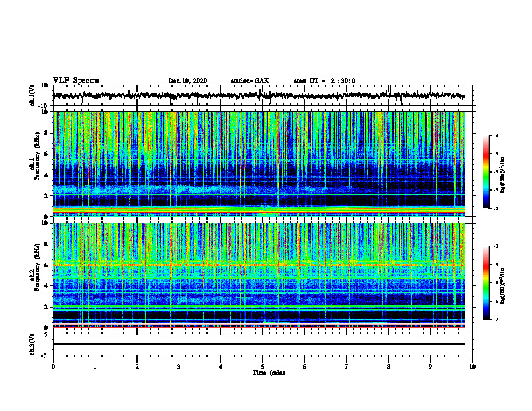Viewport: 532px width, 411px height.
Task: Click the ch.1 colorbar log(PSD) label
Action: point(502,175)
